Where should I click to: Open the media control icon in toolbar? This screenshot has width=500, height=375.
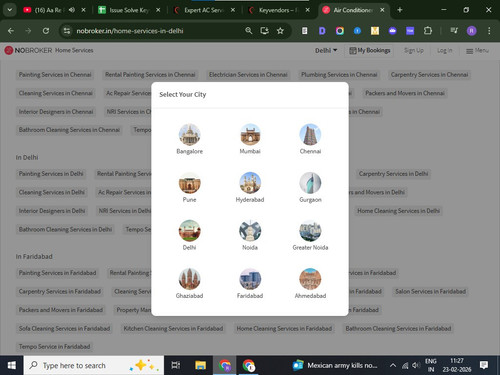click(454, 31)
